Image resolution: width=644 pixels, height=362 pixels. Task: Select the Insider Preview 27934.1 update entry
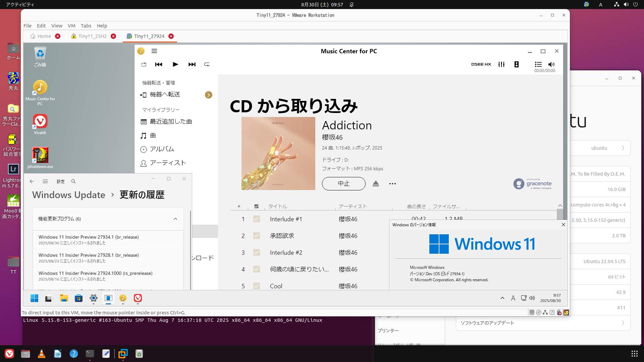pos(108,240)
